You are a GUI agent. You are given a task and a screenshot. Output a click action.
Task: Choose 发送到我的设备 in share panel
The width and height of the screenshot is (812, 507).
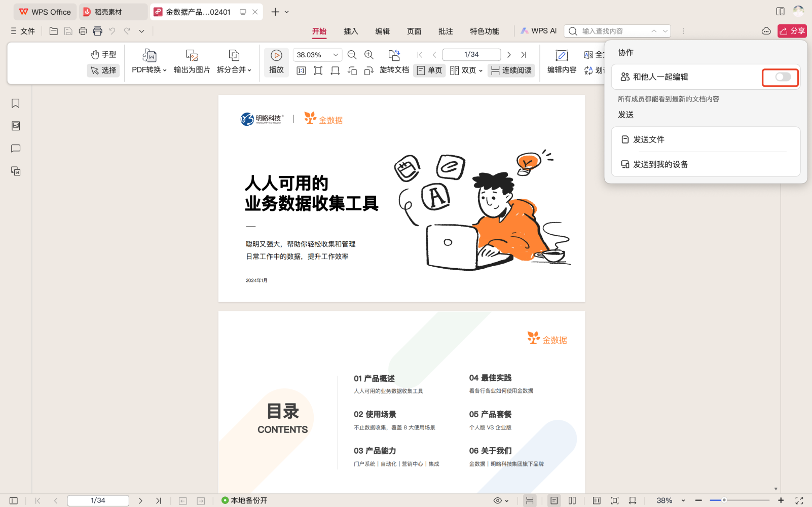coord(706,164)
